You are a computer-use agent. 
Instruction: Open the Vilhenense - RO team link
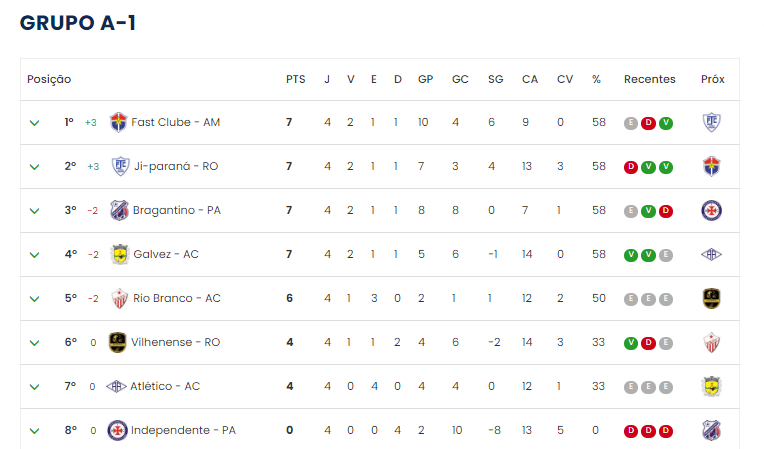tap(175, 342)
